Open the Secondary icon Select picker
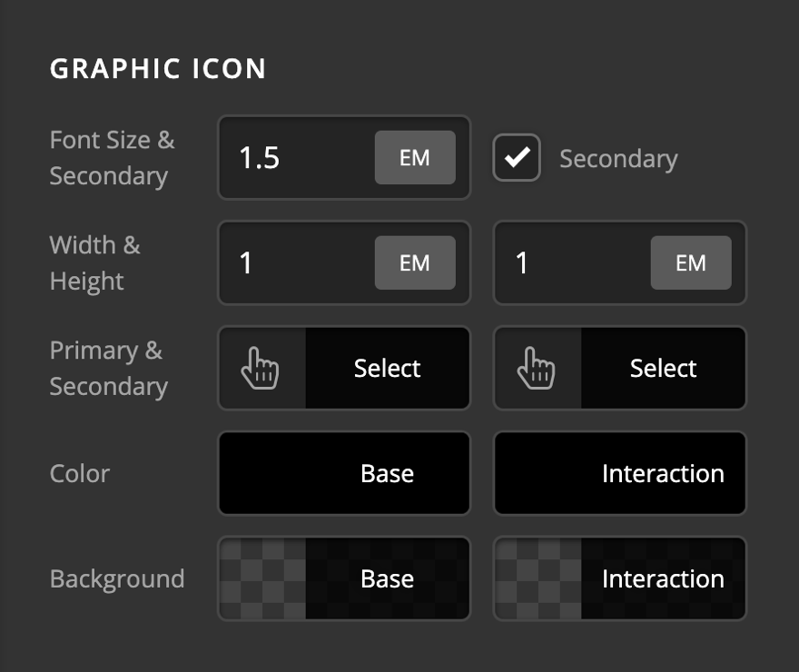 (663, 368)
